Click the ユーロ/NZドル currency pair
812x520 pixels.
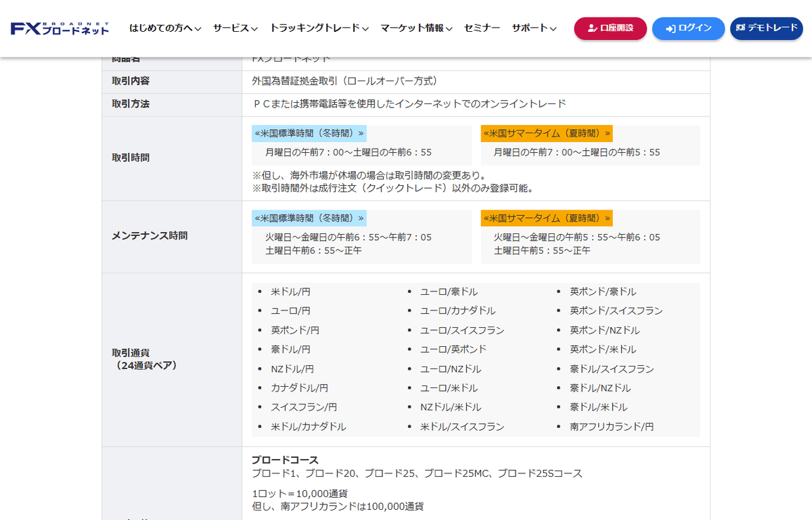pos(451,369)
